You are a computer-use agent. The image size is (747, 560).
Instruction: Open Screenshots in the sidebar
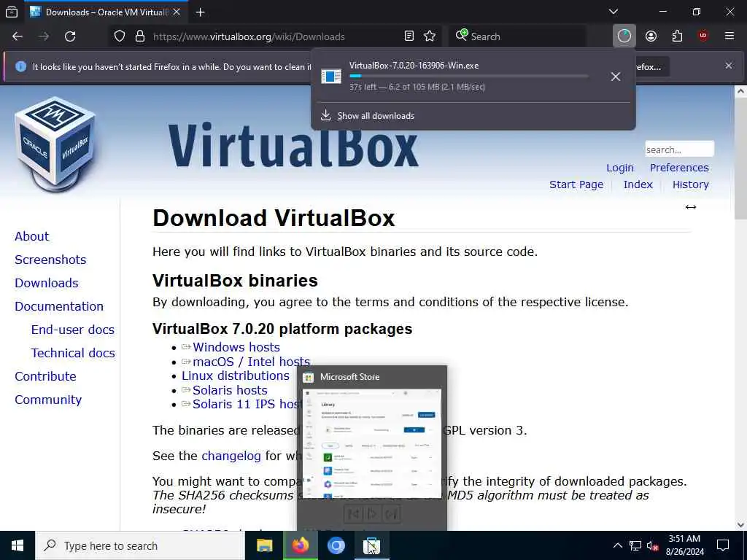[x=50, y=260]
